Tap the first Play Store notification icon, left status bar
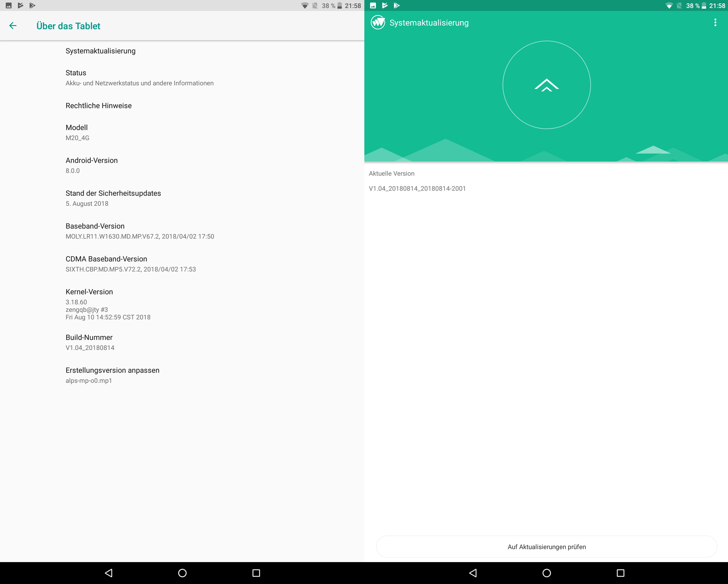The image size is (728, 584). tap(21, 5)
